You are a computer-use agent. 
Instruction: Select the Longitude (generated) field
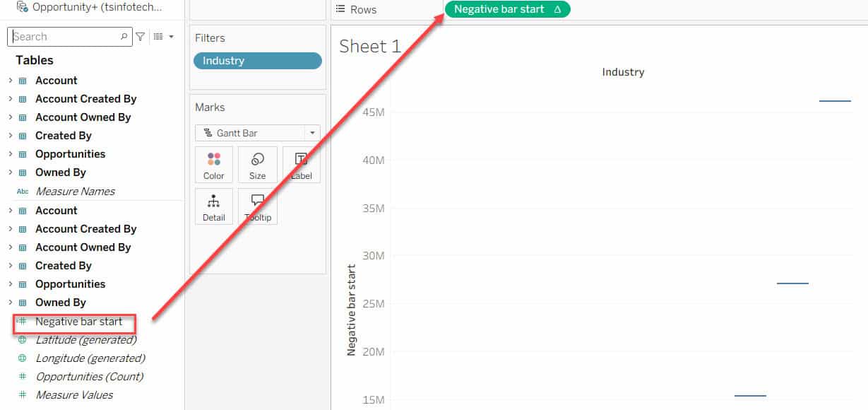click(90, 358)
